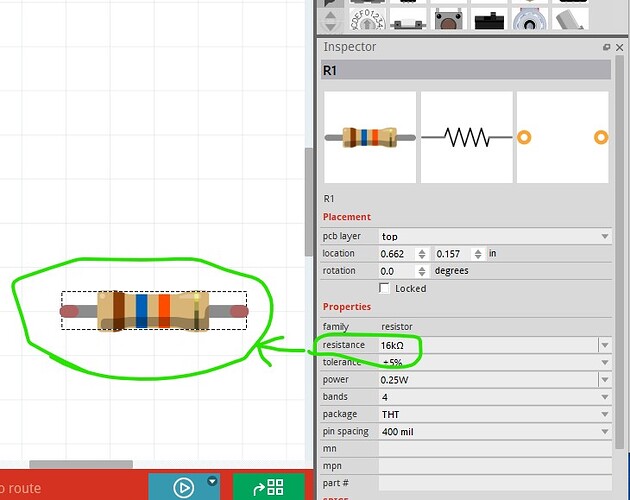Click the horizontal canvas scrollbar
The image size is (630, 500).
coord(80,464)
